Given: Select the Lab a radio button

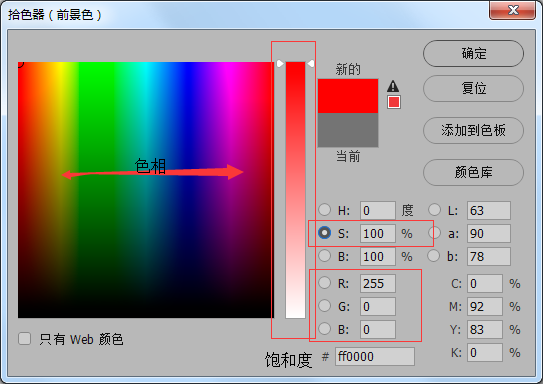Looking at the screenshot, I should pos(434,233).
